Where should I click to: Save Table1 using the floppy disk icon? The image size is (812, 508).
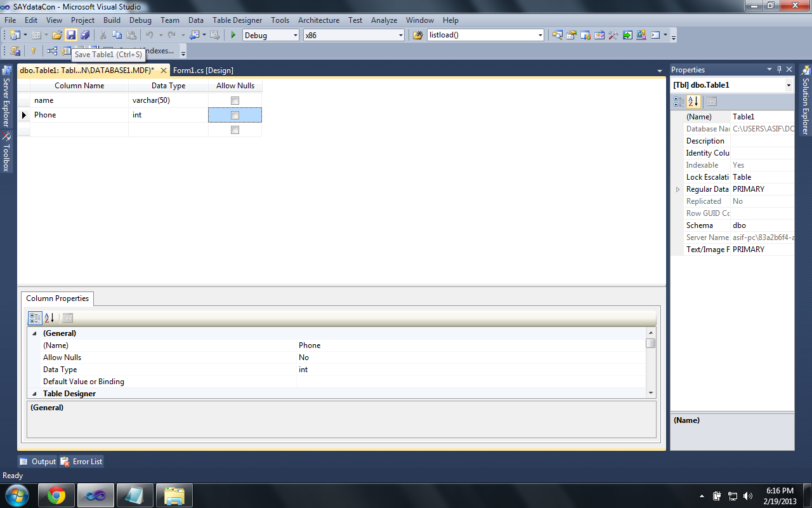[71, 35]
